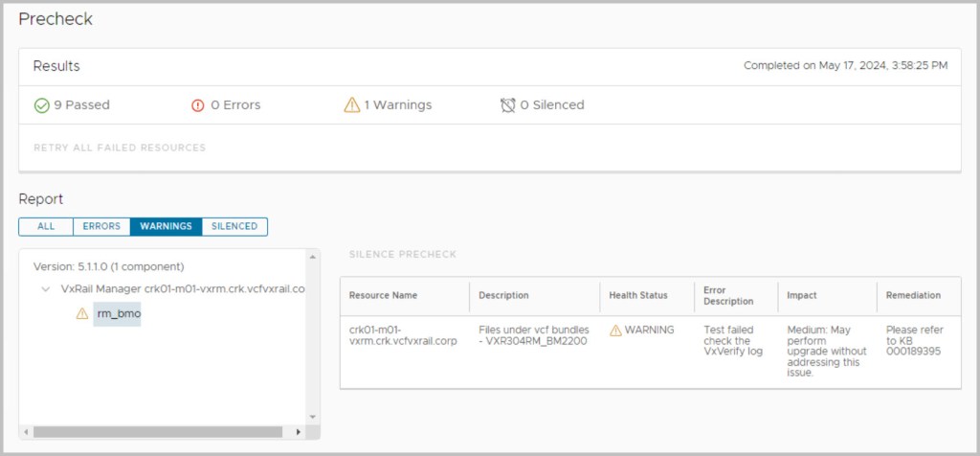Click the SILENCE PRECHECK button
This screenshot has width=980, height=456.
(403, 255)
